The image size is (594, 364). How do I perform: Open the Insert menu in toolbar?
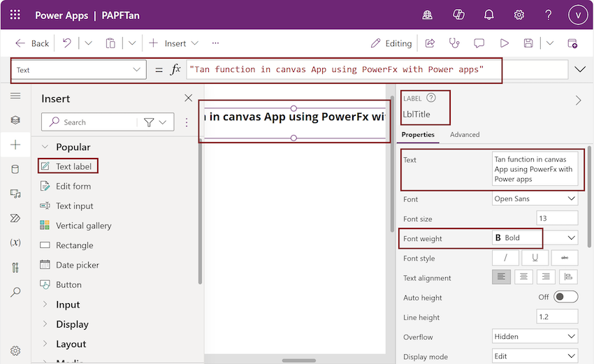coord(173,43)
